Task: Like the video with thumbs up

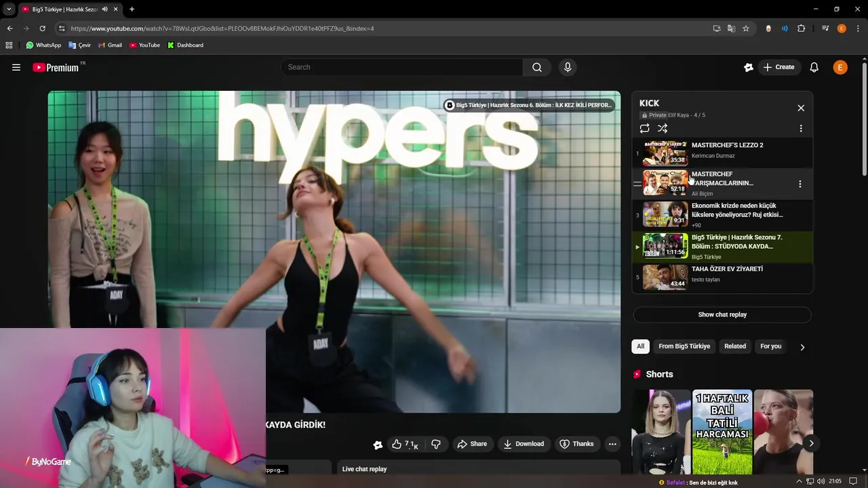Action: pos(405,444)
